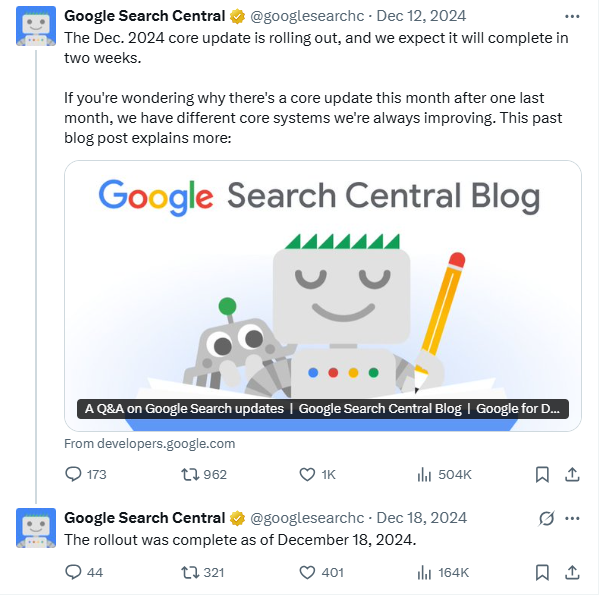Repost the rollout complete post
Screen dimensions: 601x595
(188, 572)
